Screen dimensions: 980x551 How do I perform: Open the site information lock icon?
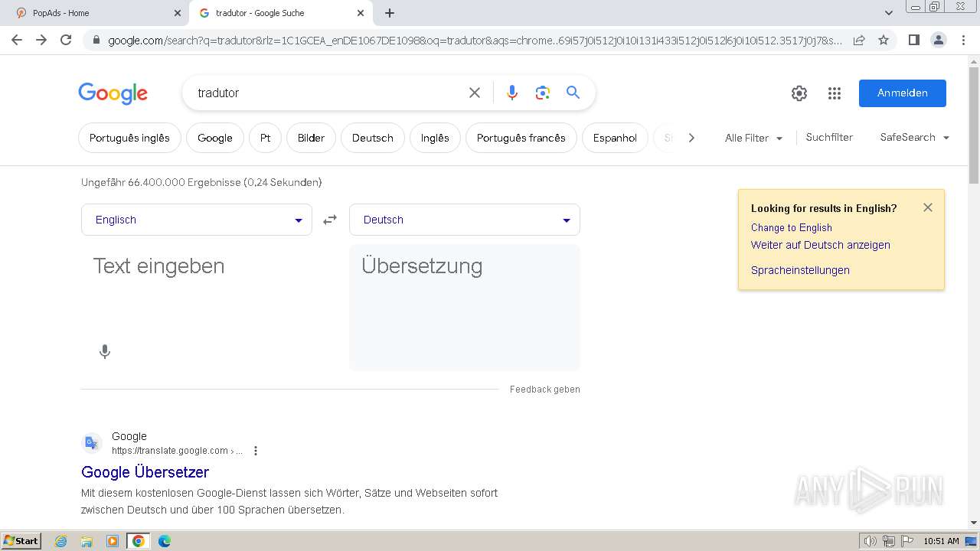coord(96,41)
